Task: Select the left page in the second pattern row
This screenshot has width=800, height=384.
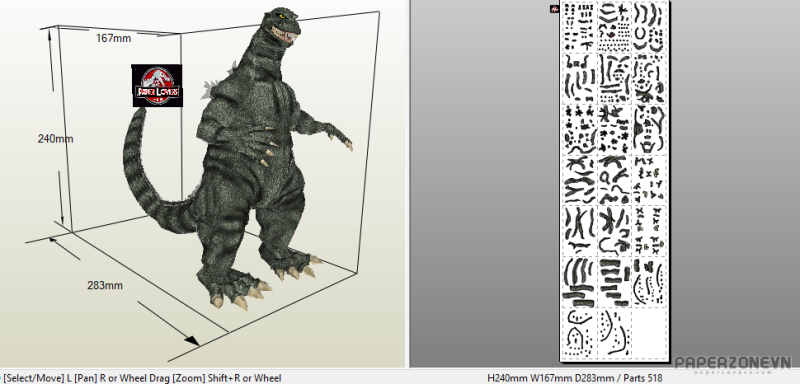Action: click(580, 78)
